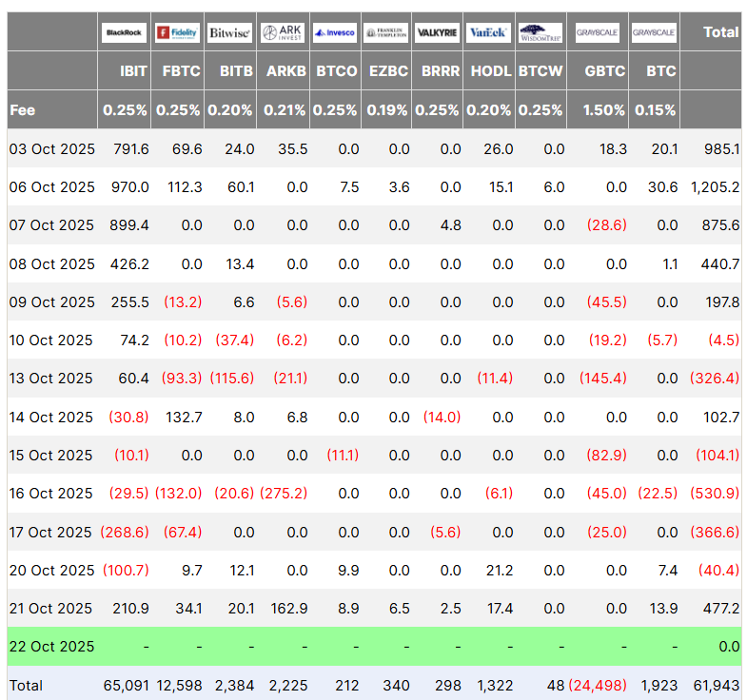747x700 pixels.
Task: Click the WisdomTree logo
Action: point(541,32)
